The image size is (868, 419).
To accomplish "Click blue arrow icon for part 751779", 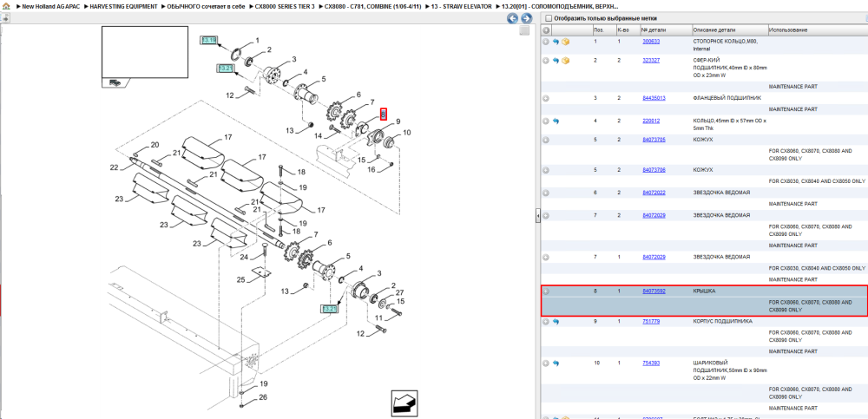I will coord(556,321).
